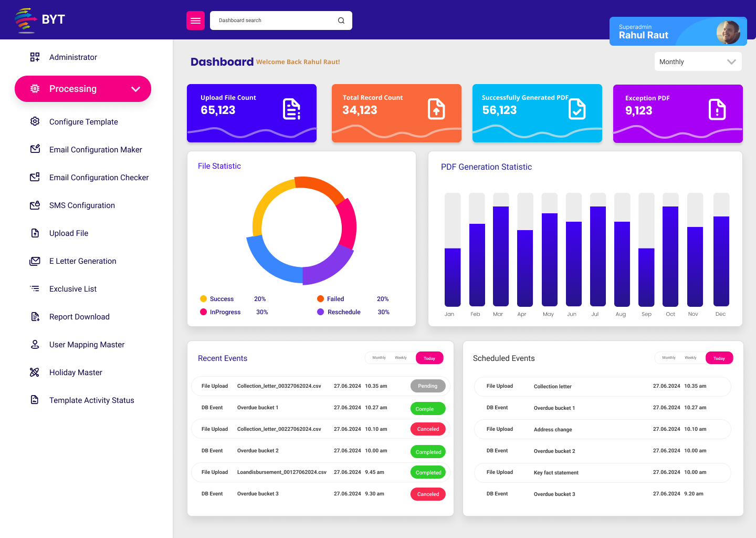Screen dimensions: 756x538
Task: Click the pink hamburger menu icon
Action: pos(195,20)
